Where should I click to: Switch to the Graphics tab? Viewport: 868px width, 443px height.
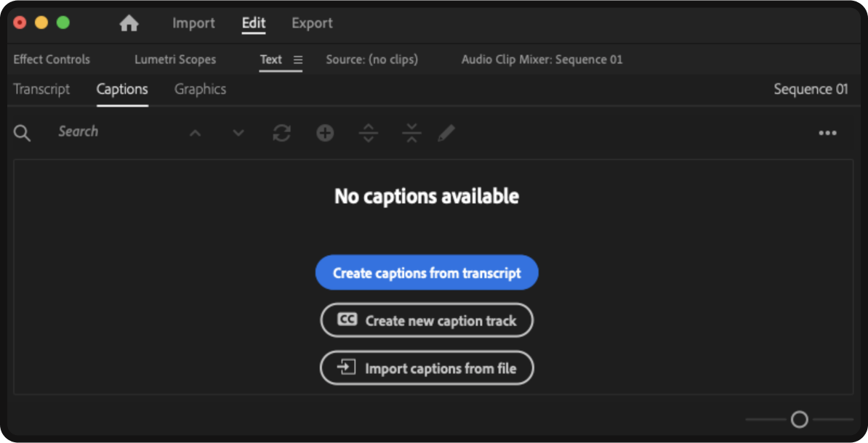click(200, 89)
